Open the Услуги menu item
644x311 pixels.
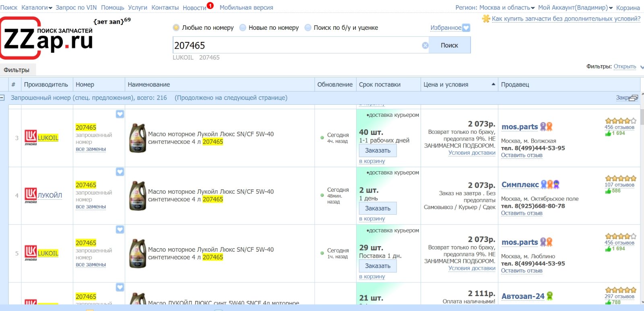pos(138,8)
